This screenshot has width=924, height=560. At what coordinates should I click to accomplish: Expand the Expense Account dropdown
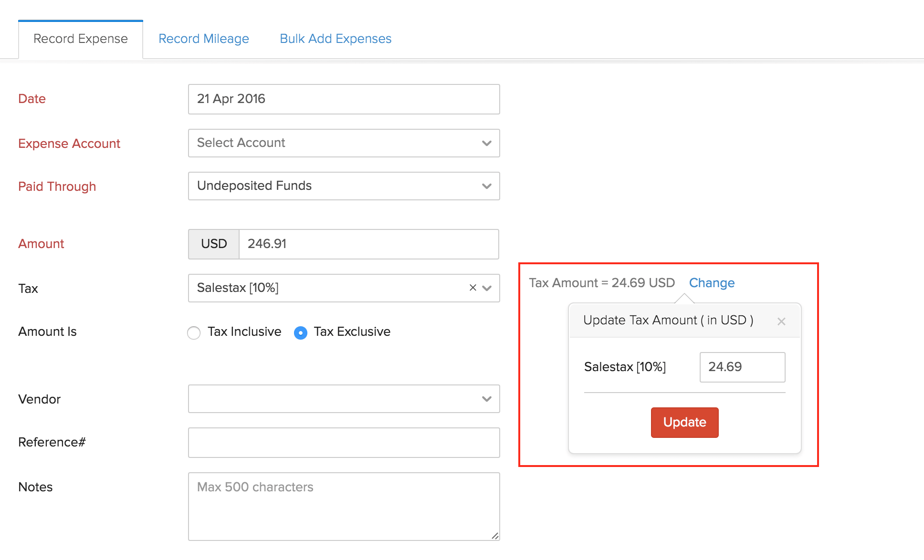[x=343, y=143]
